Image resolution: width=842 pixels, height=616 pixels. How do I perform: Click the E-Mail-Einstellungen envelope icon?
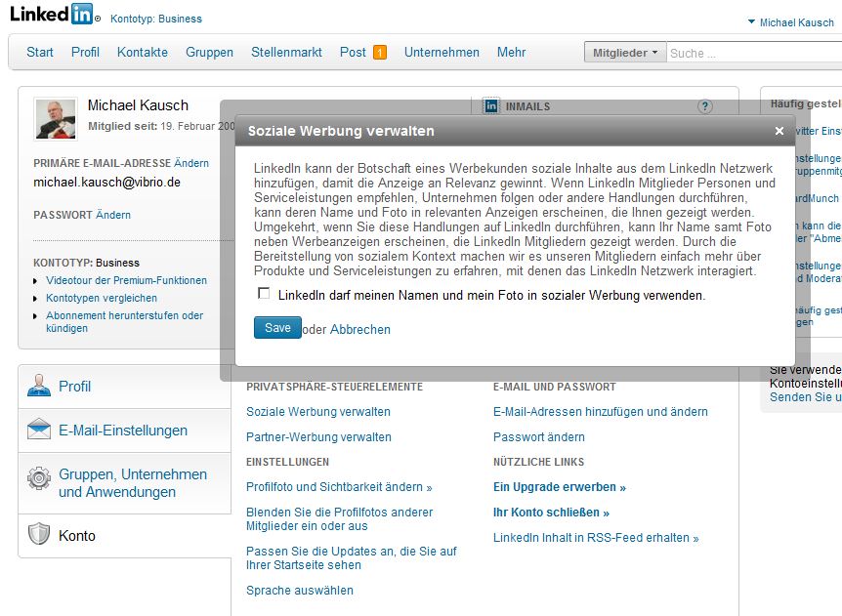tap(39, 431)
